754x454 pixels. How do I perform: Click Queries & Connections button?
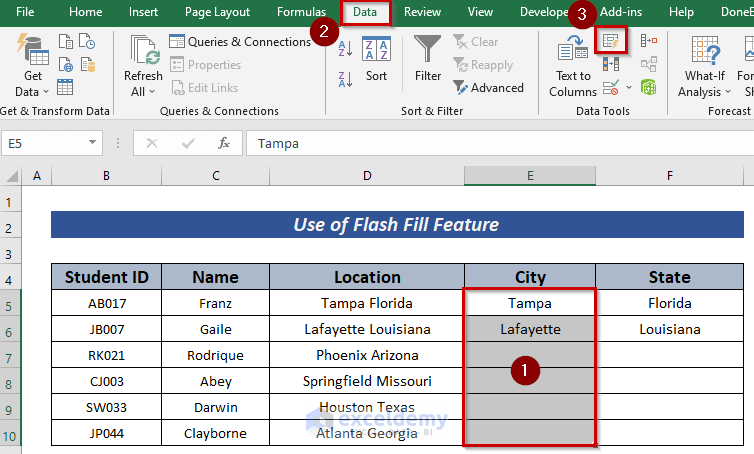240,42
